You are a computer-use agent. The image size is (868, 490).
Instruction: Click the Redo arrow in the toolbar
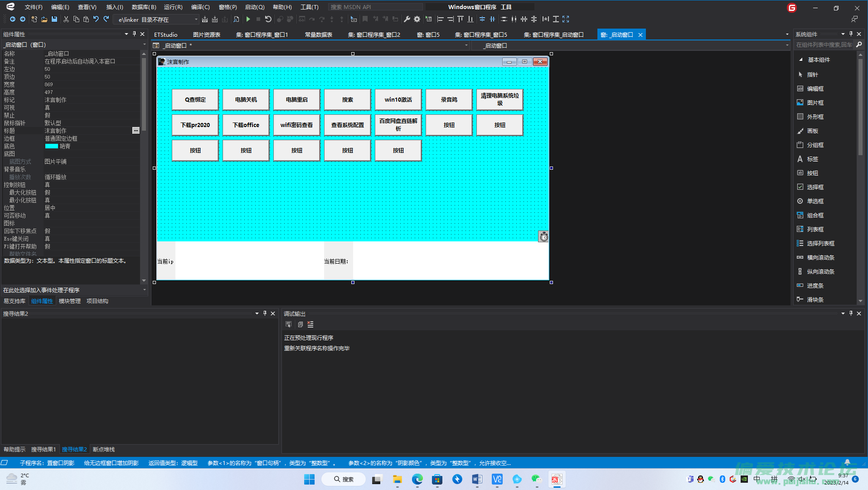coord(106,19)
